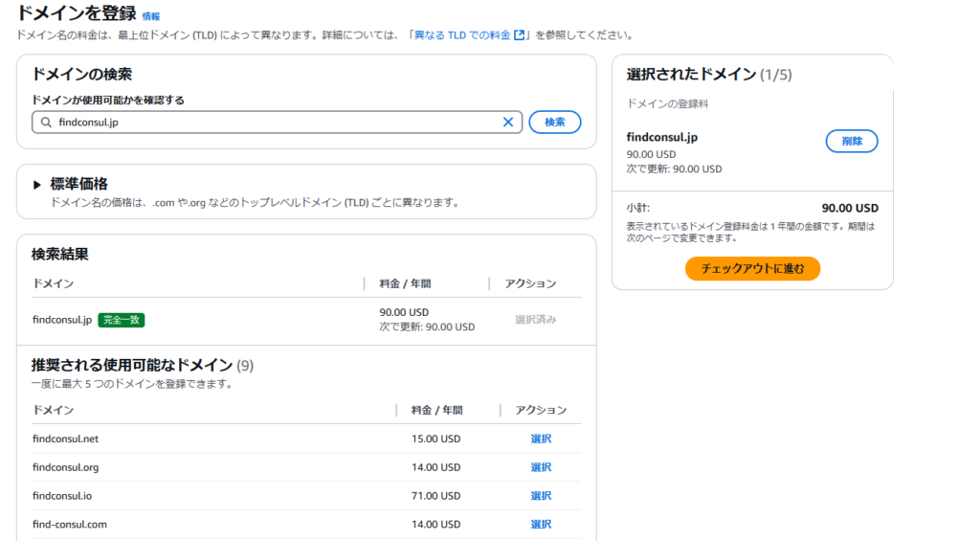980x541 pixels.
Task: Click the 標準価格 section heading
Action: point(78,184)
